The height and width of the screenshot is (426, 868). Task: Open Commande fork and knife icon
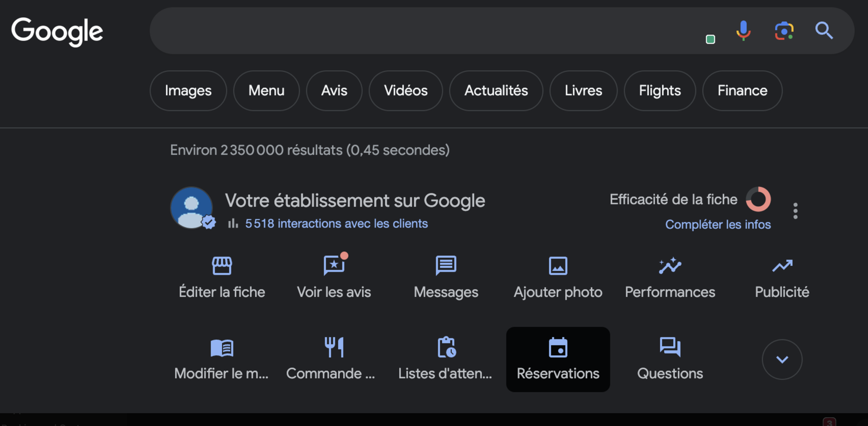click(334, 347)
